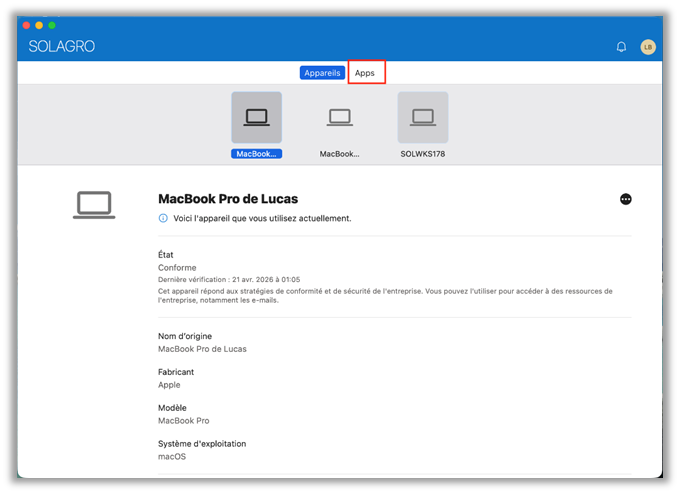Click the highlighted MacBook... device label
The image size is (680, 494).
coord(256,154)
